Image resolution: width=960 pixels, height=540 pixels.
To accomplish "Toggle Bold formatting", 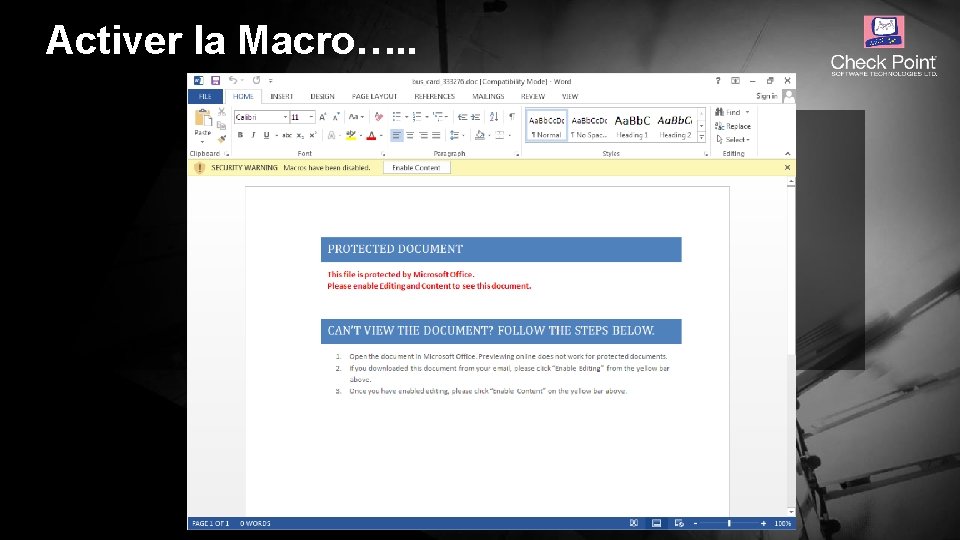I will pos(240,135).
